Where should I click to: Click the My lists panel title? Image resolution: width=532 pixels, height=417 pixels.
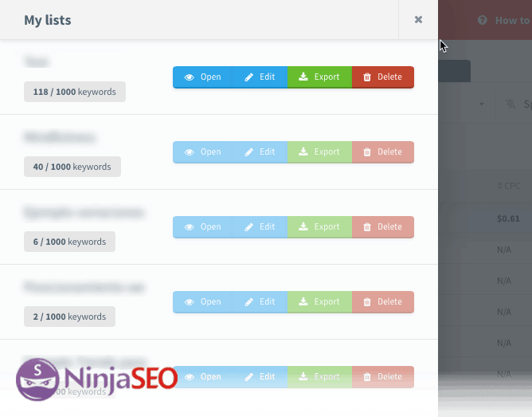(48, 20)
